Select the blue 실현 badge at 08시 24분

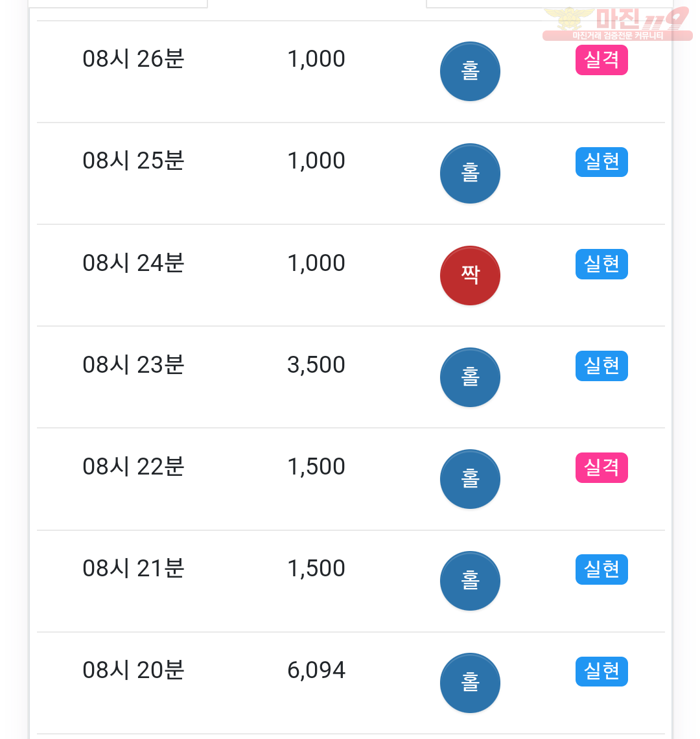click(x=601, y=263)
